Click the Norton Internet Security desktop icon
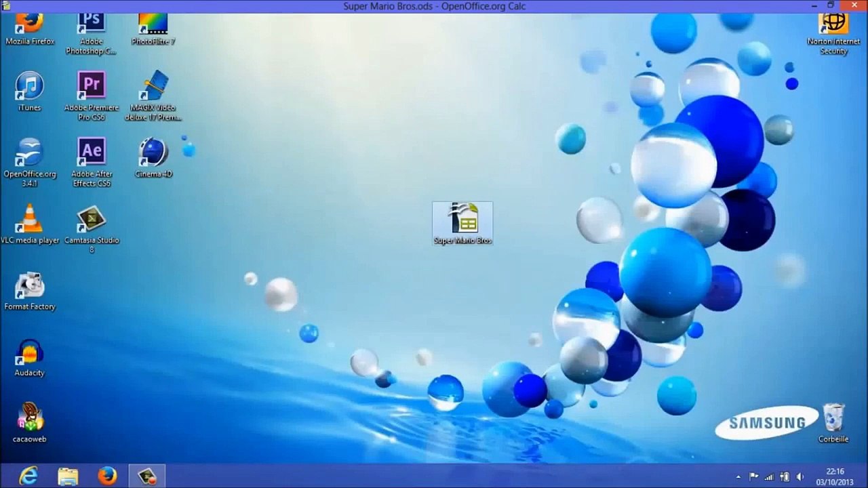The image size is (868, 488). [833, 34]
